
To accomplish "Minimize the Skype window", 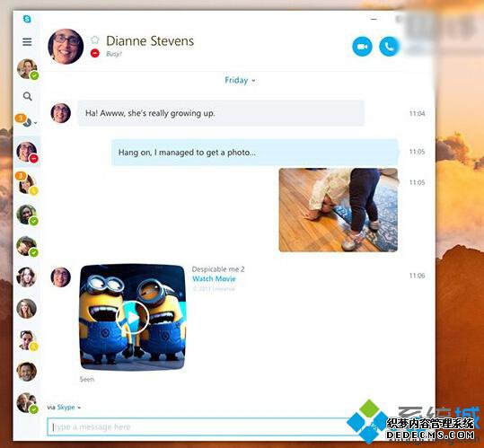I will (x=374, y=19).
